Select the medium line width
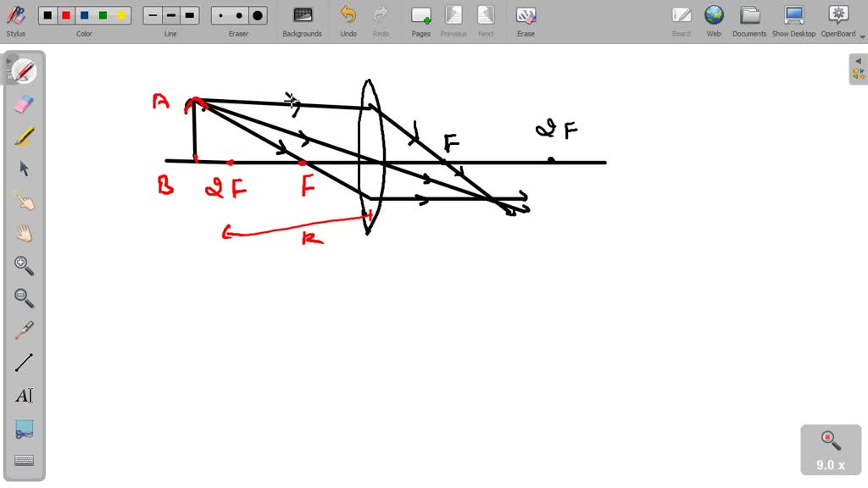868x488 pixels. (170, 14)
